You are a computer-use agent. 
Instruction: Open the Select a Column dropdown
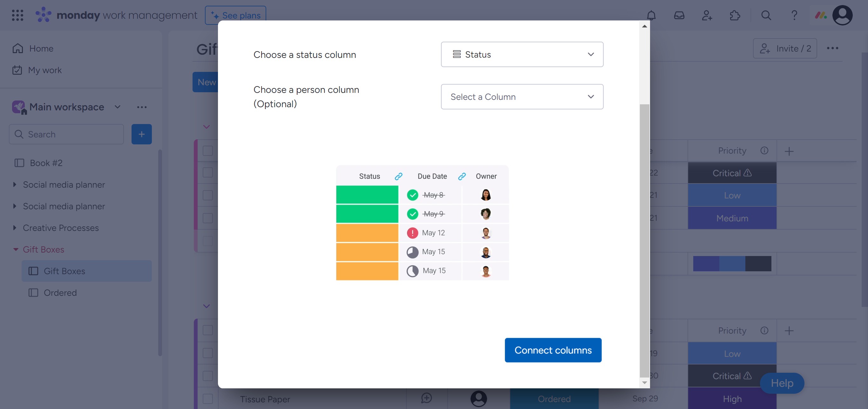pos(522,97)
